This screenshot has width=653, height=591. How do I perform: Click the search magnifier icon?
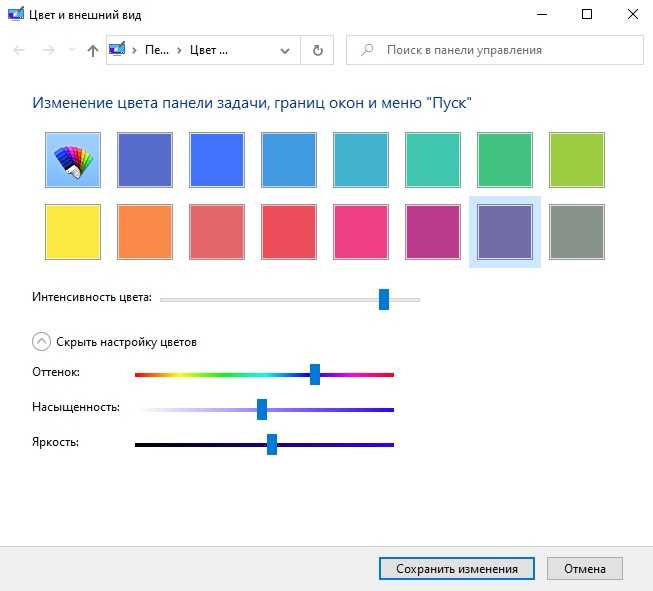[x=367, y=50]
